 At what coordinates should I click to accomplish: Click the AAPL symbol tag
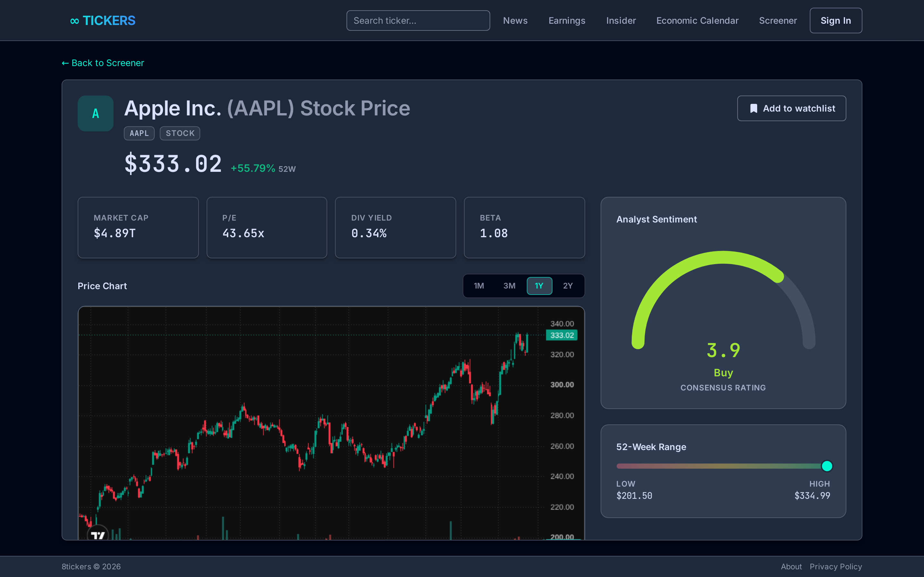139,133
